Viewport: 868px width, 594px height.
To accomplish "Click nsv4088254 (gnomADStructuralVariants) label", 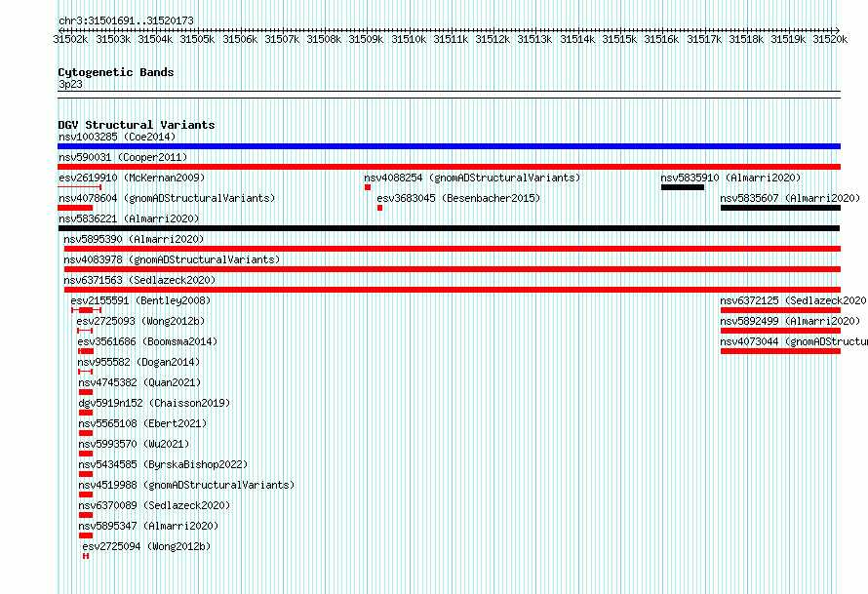I will click(x=472, y=178).
